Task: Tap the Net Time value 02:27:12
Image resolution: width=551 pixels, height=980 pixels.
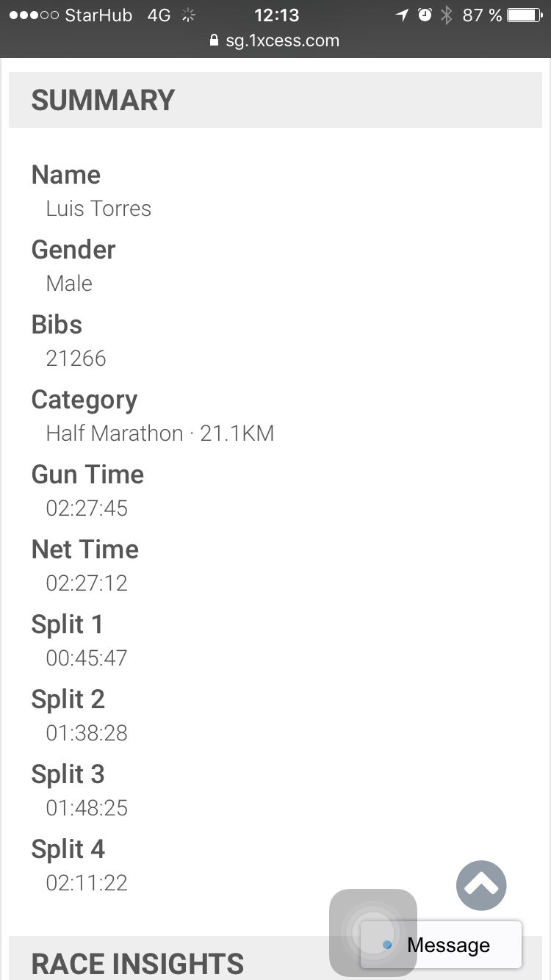Action: 87,583
